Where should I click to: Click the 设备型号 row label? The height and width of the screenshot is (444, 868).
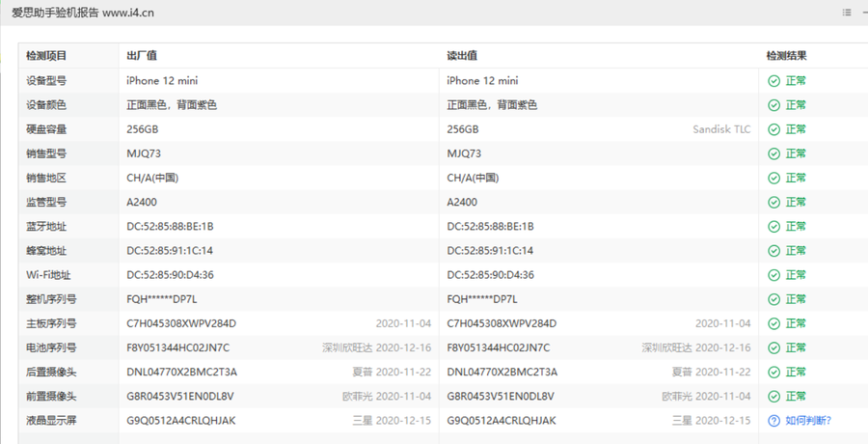pyautogui.click(x=46, y=81)
